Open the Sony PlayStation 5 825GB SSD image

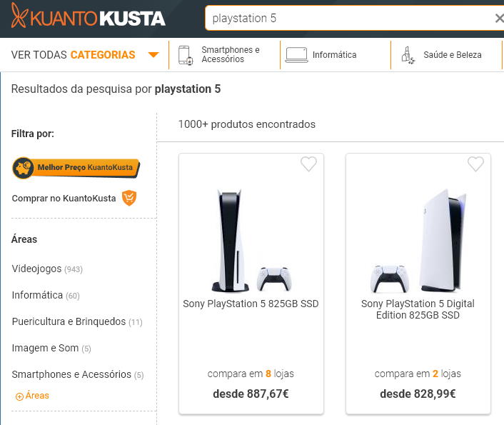(x=251, y=241)
